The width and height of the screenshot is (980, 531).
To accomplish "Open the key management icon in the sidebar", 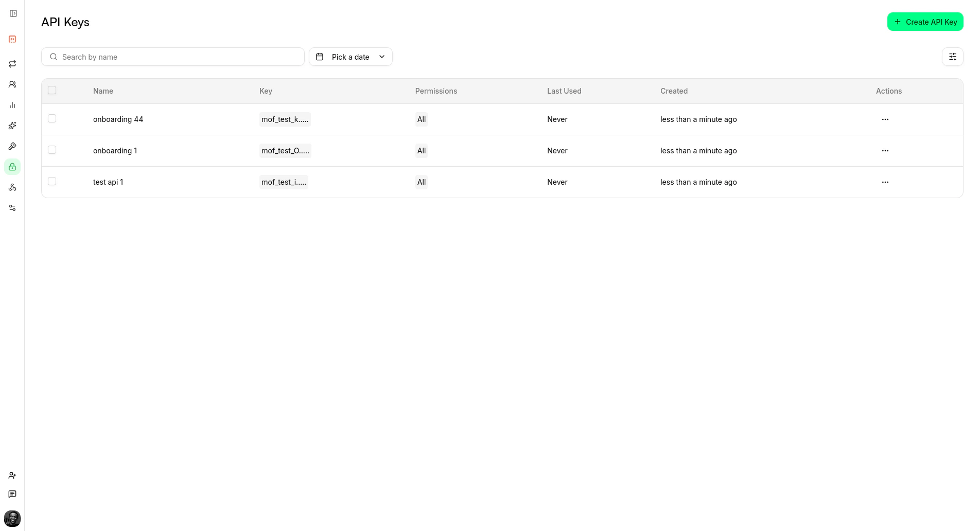I will click(12, 146).
